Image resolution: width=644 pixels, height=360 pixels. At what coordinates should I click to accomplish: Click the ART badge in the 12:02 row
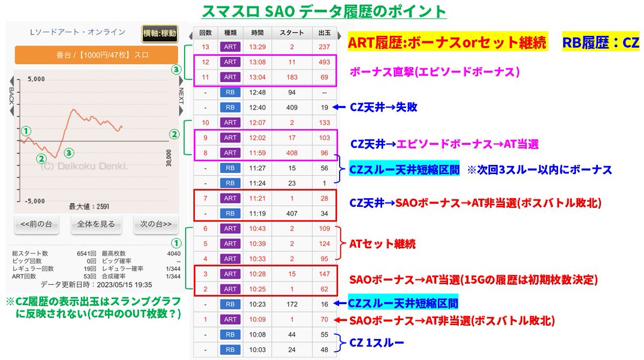point(231,138)
